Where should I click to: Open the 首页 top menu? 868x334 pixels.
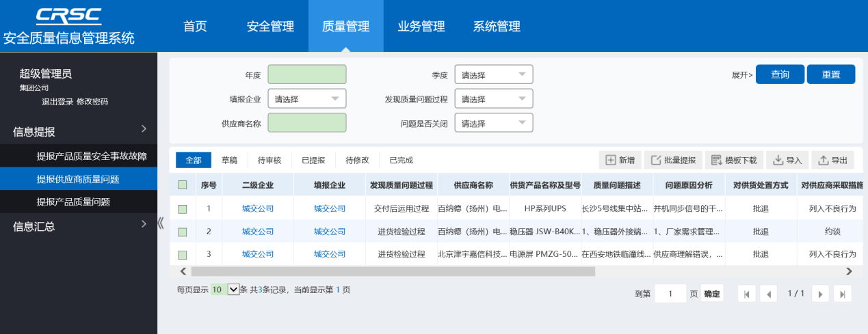pyautogui.click(x=195, y=27)
